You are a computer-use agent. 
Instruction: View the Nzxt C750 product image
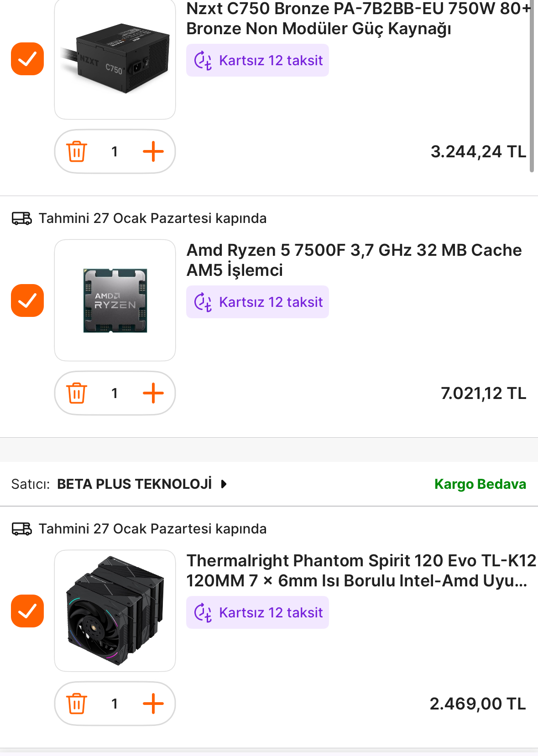(x=115, y=59)
